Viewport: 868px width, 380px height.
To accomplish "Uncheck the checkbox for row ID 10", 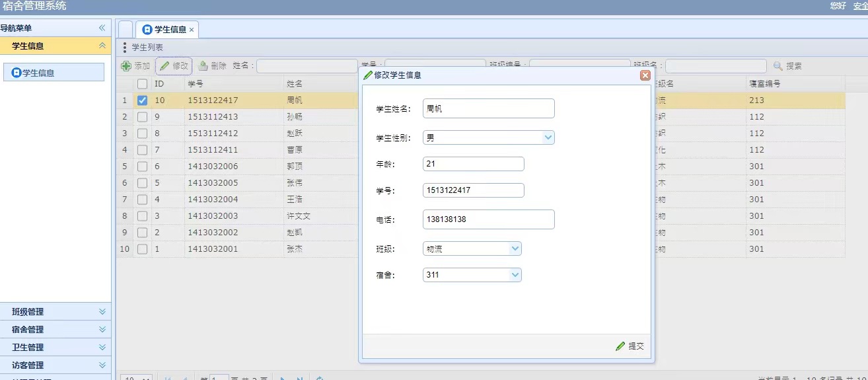I will 142,100.
